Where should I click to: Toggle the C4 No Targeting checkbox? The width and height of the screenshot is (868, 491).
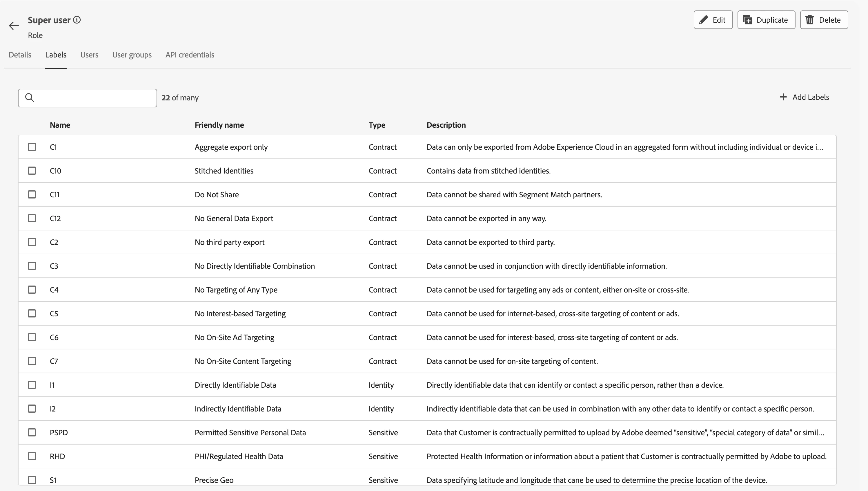[x=32, y=290]
